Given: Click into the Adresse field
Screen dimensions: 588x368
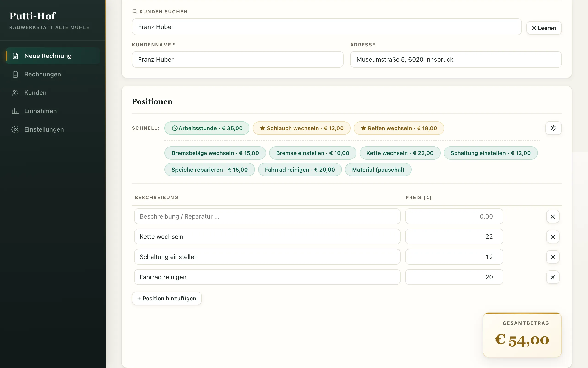Looking at the screenshot, I should point(455,59).
